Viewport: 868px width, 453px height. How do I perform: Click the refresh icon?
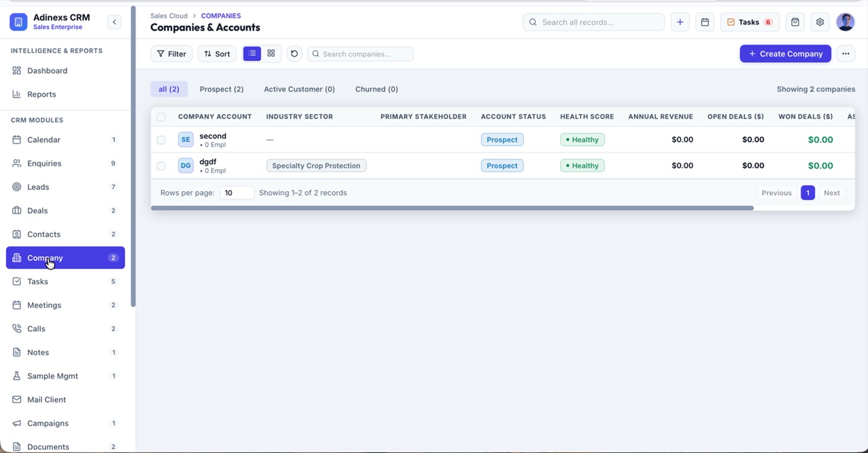point(294,54)
